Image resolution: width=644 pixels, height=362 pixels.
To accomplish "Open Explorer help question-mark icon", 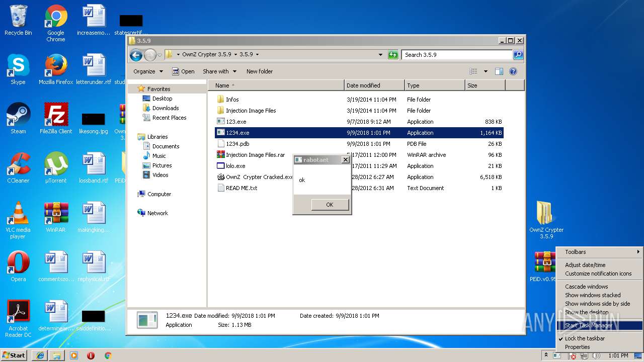I will click(513, 71).
